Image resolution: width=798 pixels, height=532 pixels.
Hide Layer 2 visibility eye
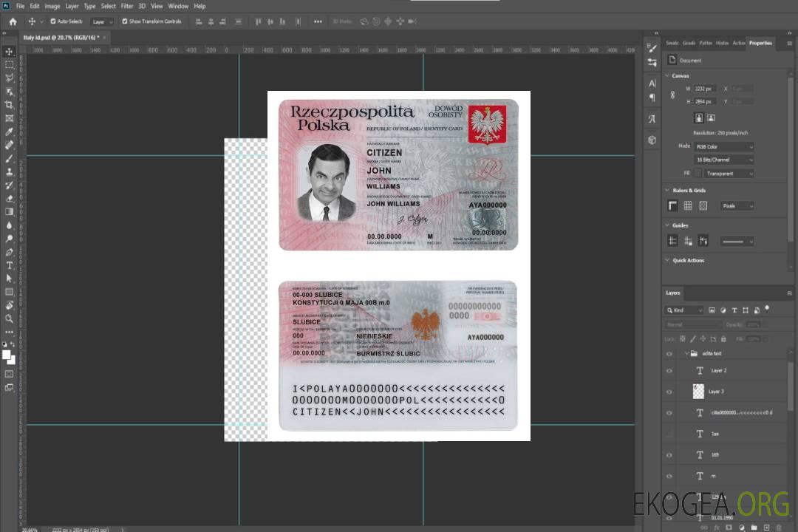[x=669, y=371]
